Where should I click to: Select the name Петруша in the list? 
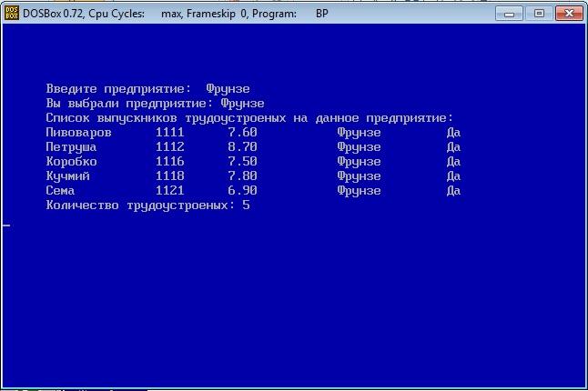71,147
